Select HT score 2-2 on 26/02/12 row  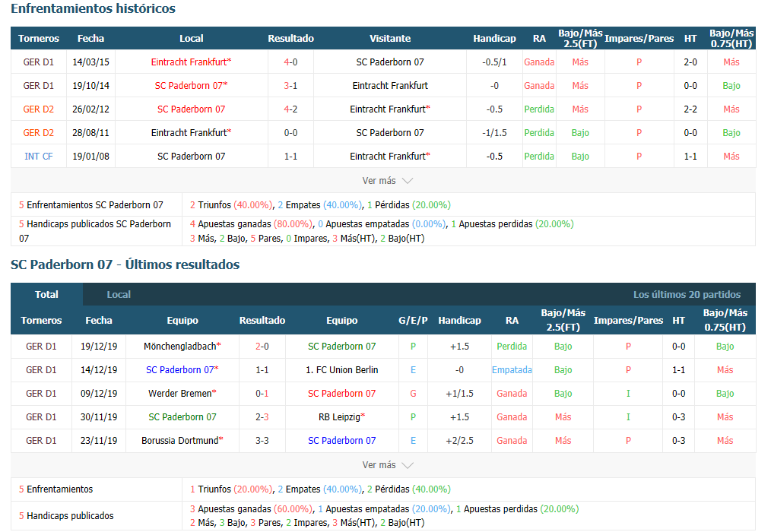690,109
